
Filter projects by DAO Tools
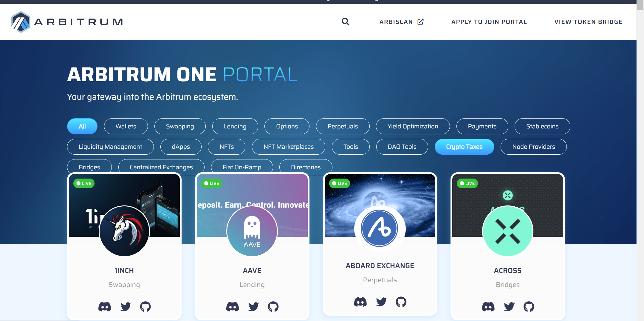402,147
